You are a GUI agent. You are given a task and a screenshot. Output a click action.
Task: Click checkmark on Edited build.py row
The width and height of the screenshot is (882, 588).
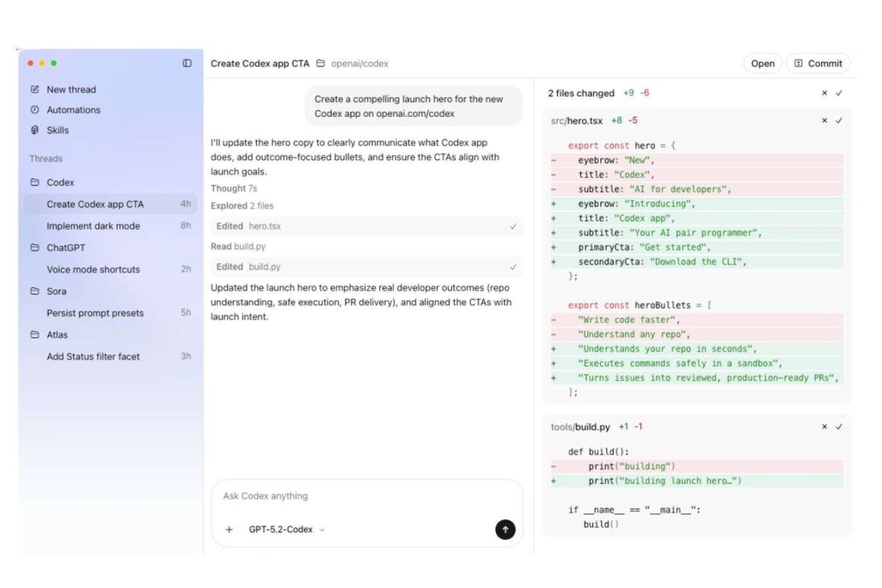(x=513, y=267)
